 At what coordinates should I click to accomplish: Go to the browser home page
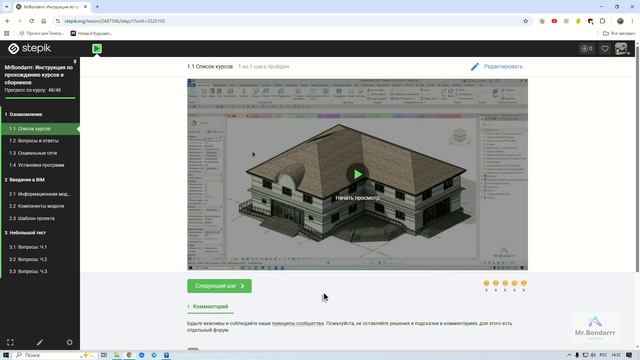click(44, 21)
